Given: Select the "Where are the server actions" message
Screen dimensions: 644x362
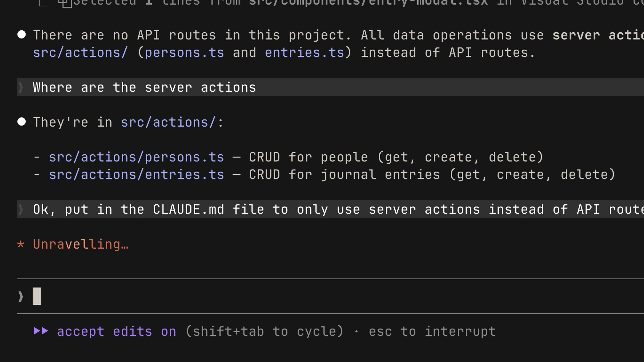Looking at the screenshot, I should coord(145,87).
